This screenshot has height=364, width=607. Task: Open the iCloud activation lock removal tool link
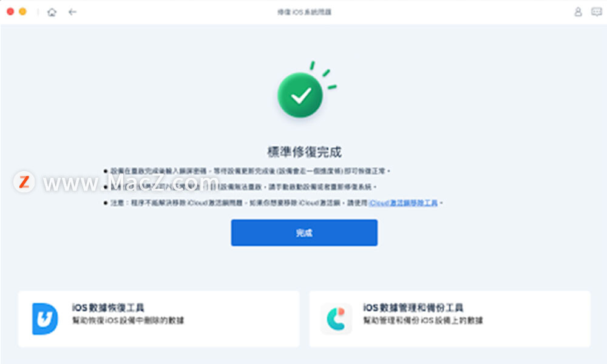click(x=403, y=203)
